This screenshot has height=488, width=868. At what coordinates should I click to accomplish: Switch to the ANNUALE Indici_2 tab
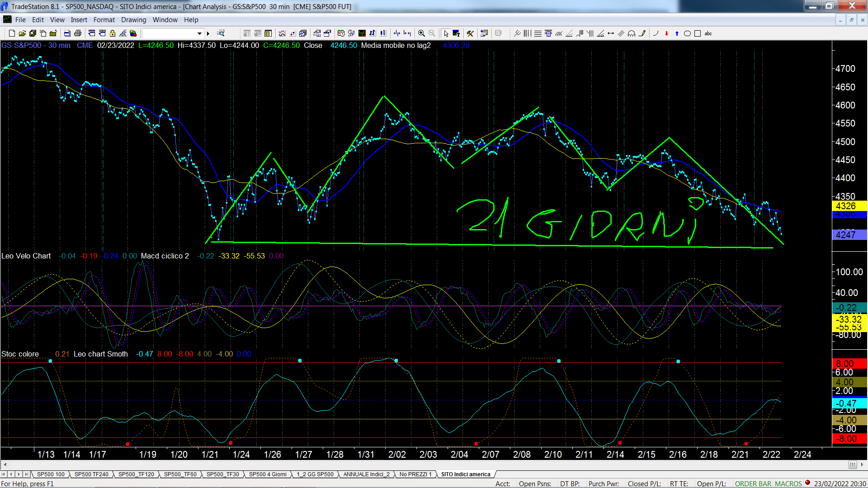366,474
